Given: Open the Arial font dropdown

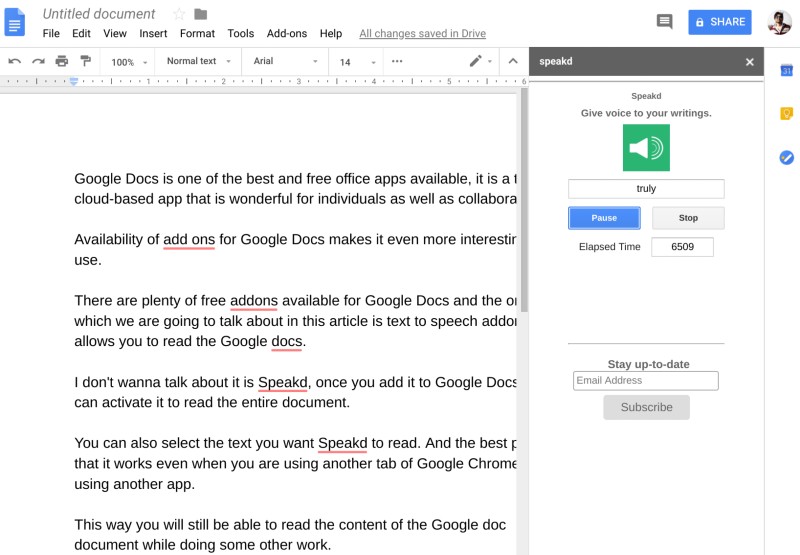Looking at the screenshot, I should coord(285,61).
